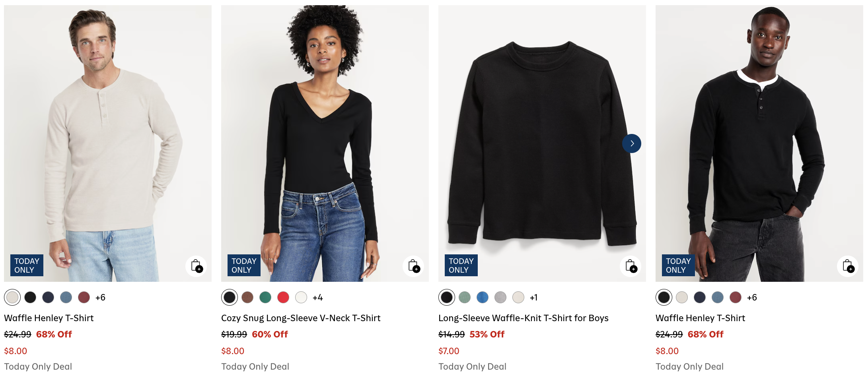Choose the red swatch for the Cozy Snug V-Neck
The image size is (868, 376).
coord(283,297)
